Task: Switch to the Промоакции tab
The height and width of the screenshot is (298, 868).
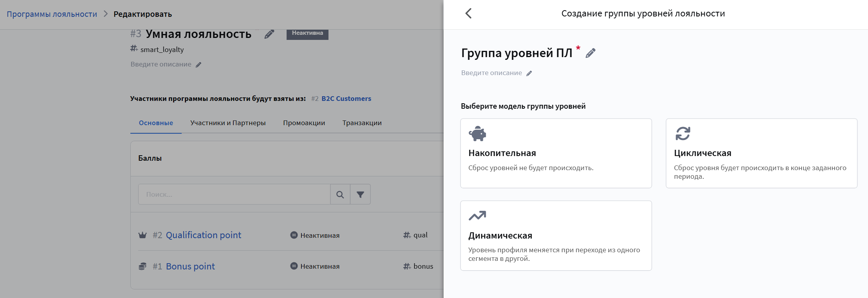Action: 304,123
